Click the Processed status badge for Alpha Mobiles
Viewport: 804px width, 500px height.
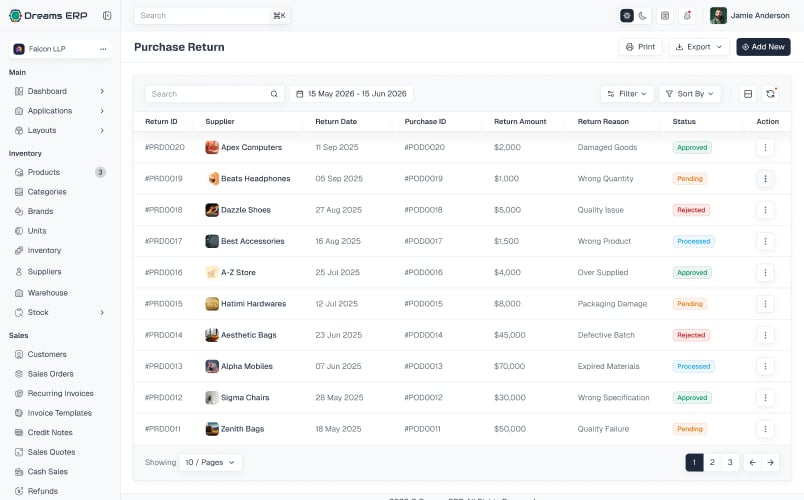pos(693,366)
